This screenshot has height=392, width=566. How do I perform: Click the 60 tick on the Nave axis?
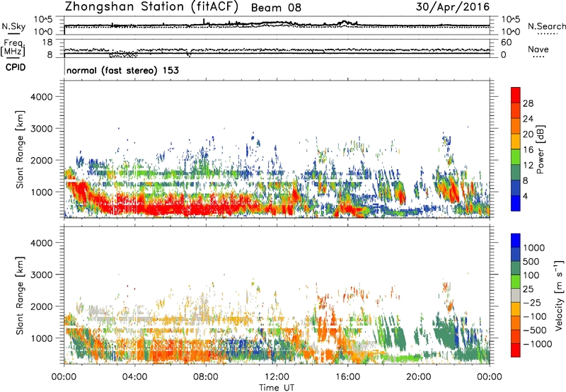click(506, 42)
